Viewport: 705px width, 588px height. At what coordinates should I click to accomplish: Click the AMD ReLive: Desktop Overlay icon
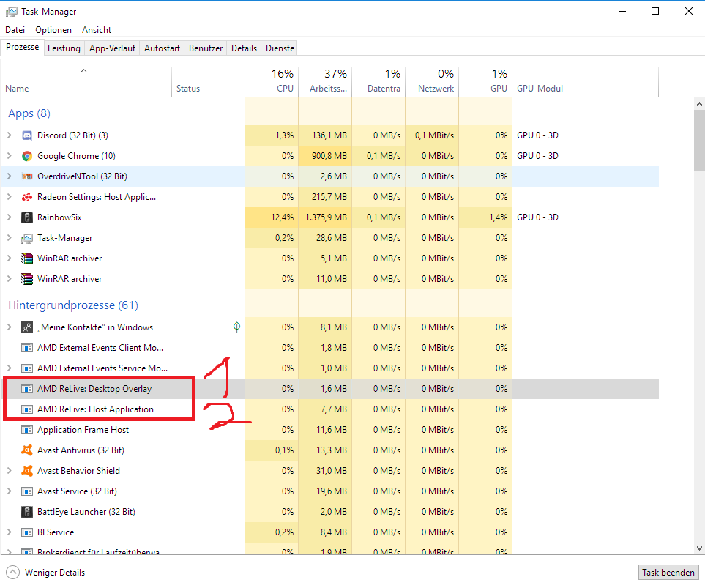pyautogui.click(x=27, y=389)
